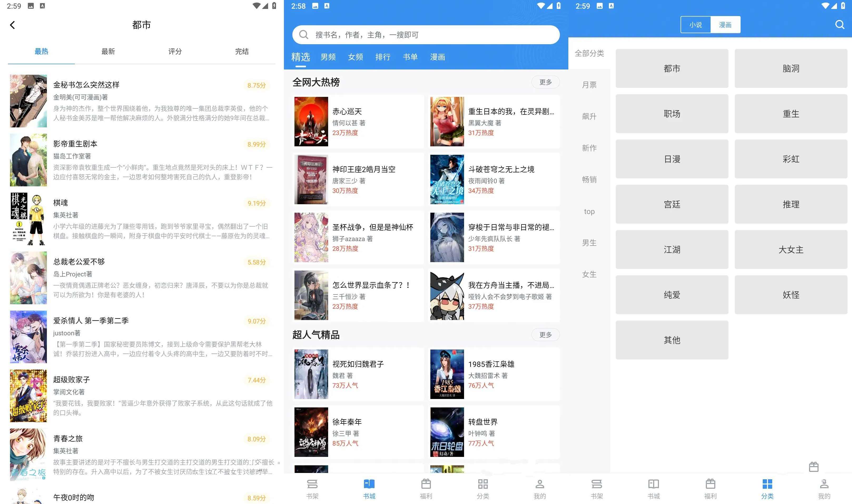Choose the 日漫 category tile

pyautogui.click(x=672, y=159)
